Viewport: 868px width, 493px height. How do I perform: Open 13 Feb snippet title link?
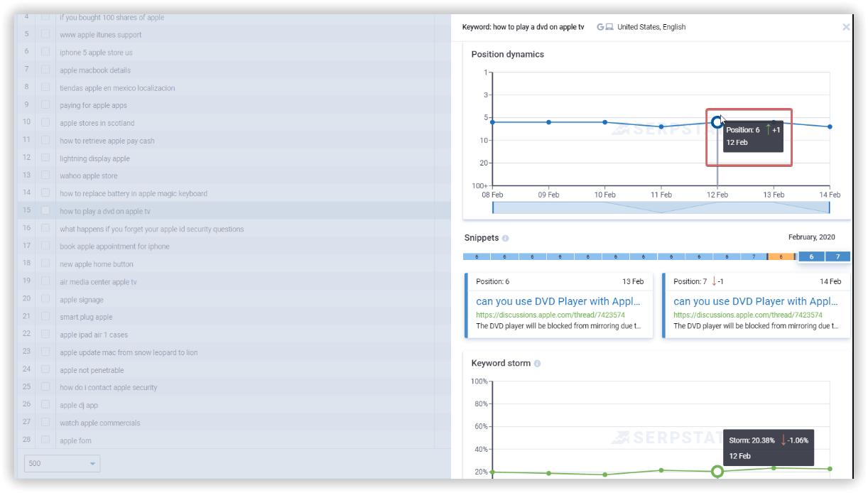point(559,301)
